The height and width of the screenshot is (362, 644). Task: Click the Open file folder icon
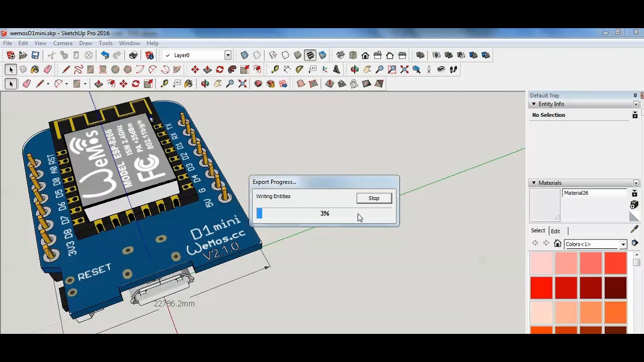coord(23,55)
